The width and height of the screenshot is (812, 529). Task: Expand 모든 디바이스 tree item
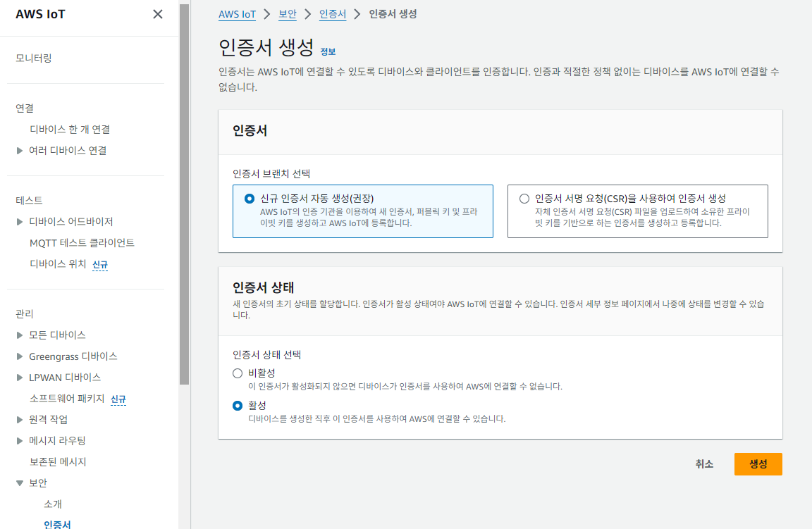tap(20, 335)
